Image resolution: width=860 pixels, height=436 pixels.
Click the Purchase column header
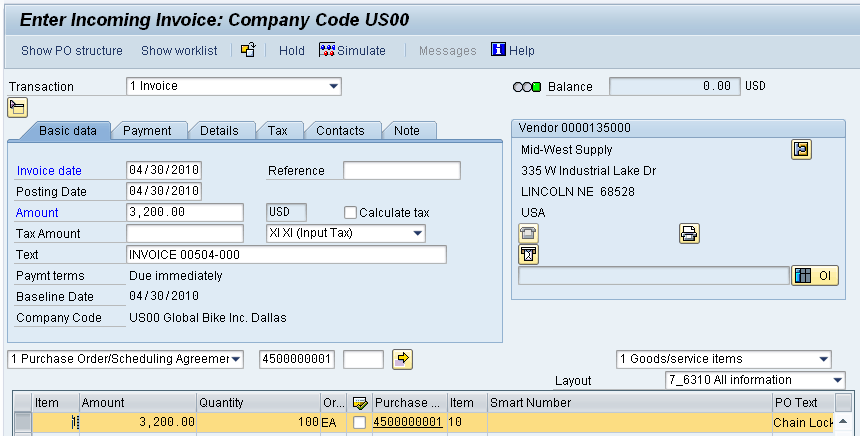(410, 403)
